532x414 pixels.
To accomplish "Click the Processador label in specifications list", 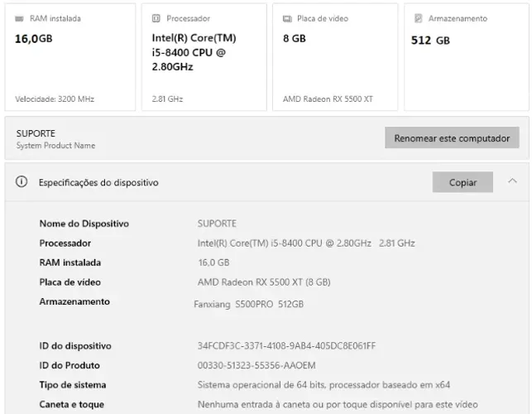I will (65, 243).
